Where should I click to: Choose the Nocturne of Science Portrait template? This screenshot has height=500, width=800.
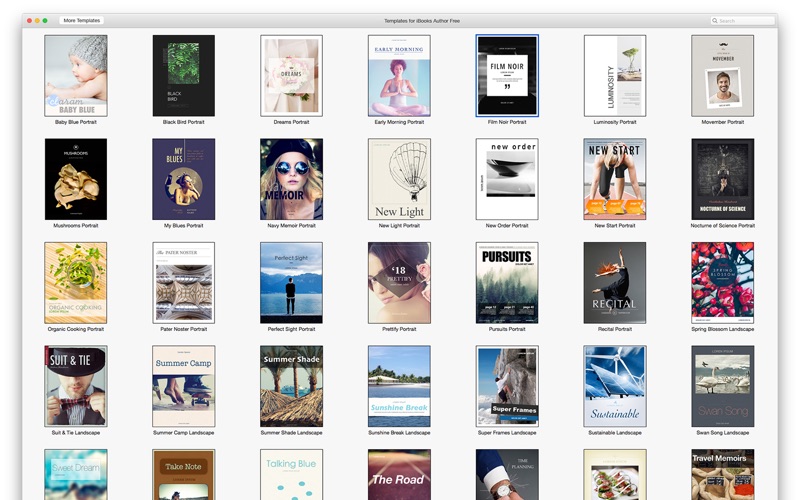tap(722, 179)
